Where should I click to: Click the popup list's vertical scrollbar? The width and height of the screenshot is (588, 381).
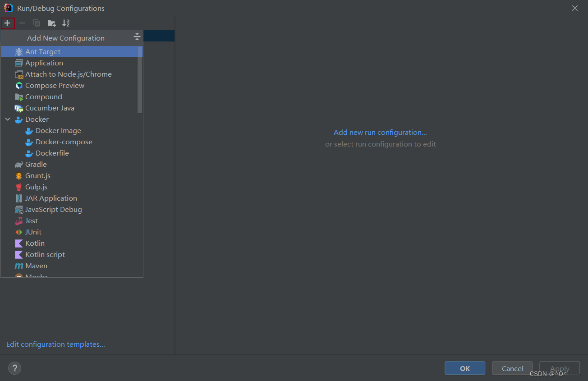pos(140,79)
